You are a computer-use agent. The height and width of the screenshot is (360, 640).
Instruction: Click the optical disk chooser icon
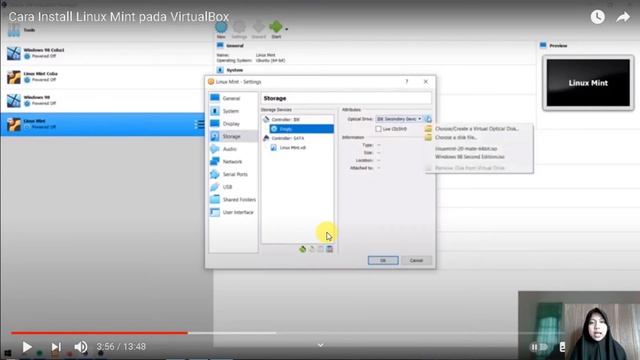(428, 119)
